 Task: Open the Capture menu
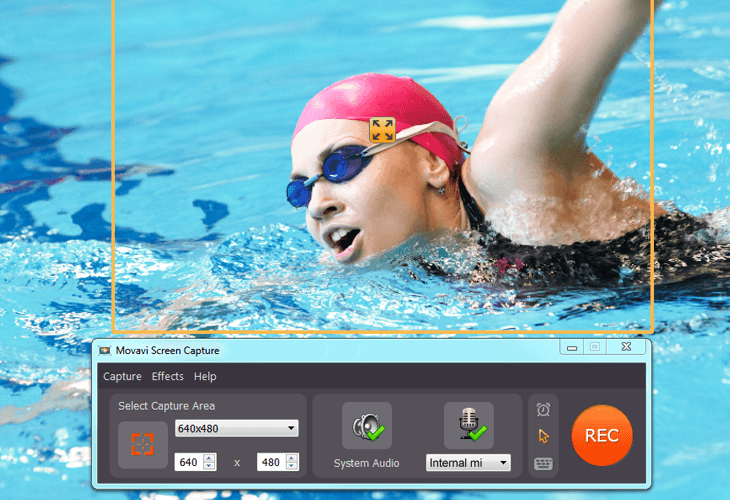[122, 376]
